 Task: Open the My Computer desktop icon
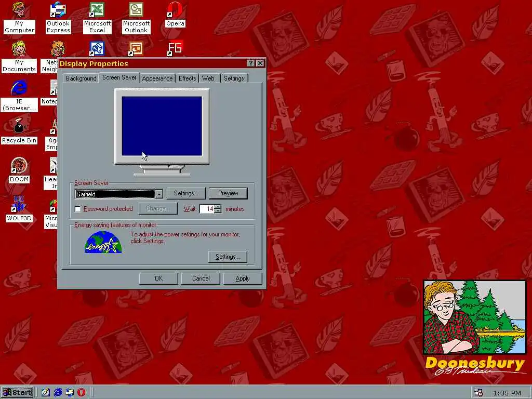pos(19,17)
